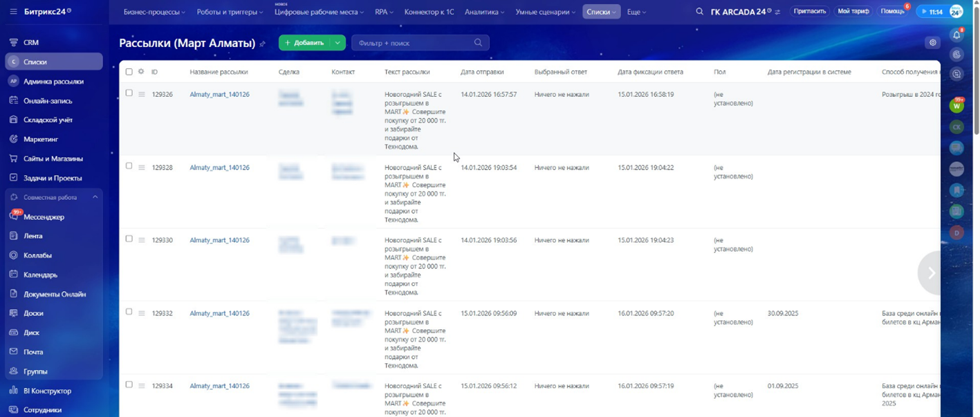Click the Добавить green button
The image size is (980, 417).
point(304,43)
